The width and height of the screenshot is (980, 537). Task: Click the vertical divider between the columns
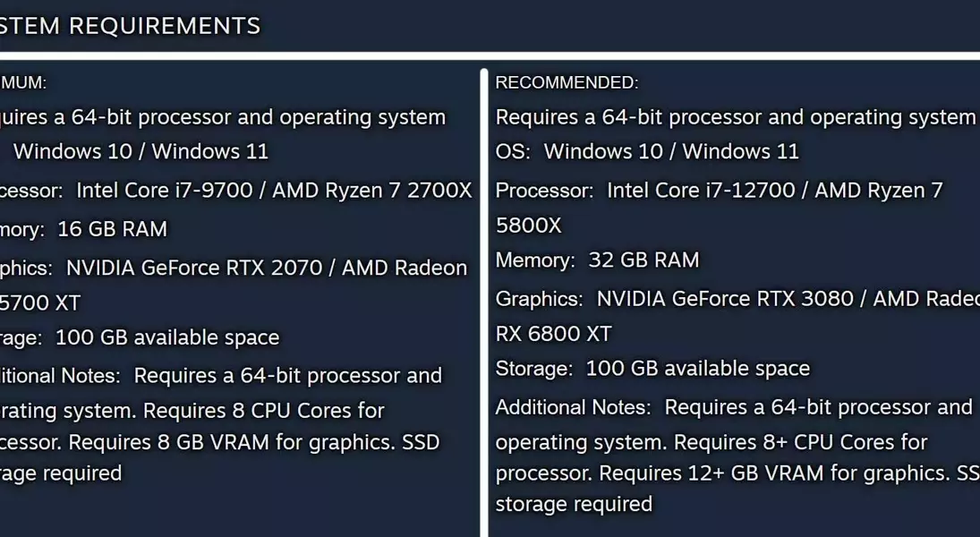click(x=484, y=303)
